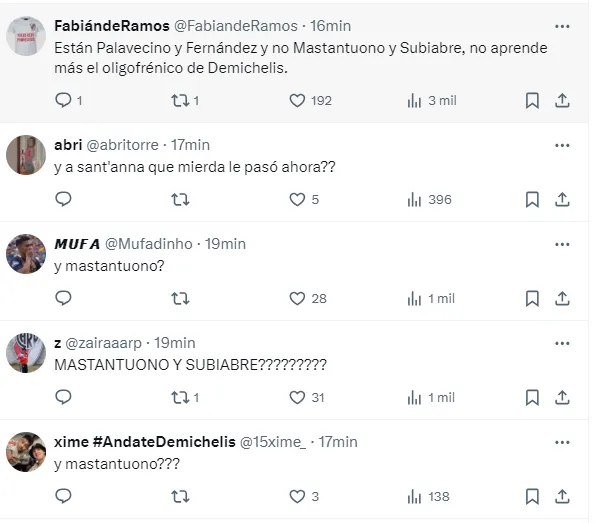Retweet abri's post
The image size is (608, 523).
(x=180, y=199)
